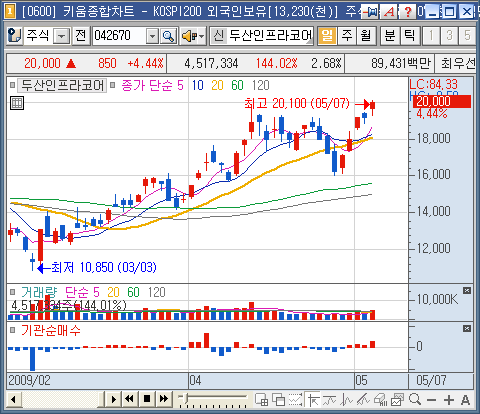Expand the stock code 042670 dropdown arrow
The image size is (480, 414).
(152, 36)
